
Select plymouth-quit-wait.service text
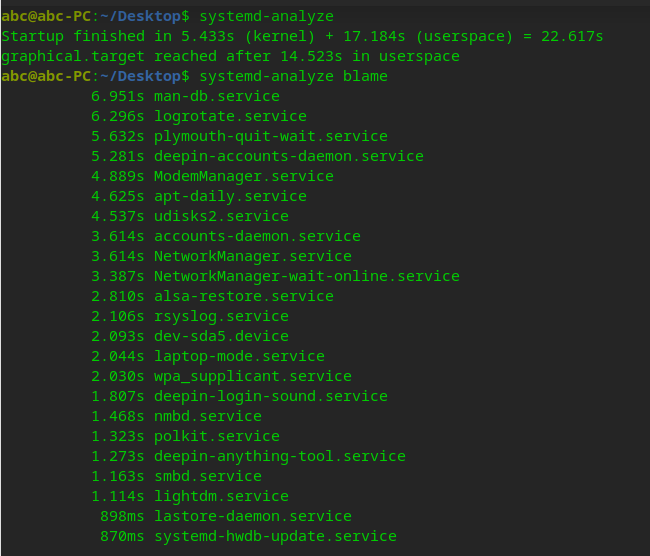(x=270, y=136)
